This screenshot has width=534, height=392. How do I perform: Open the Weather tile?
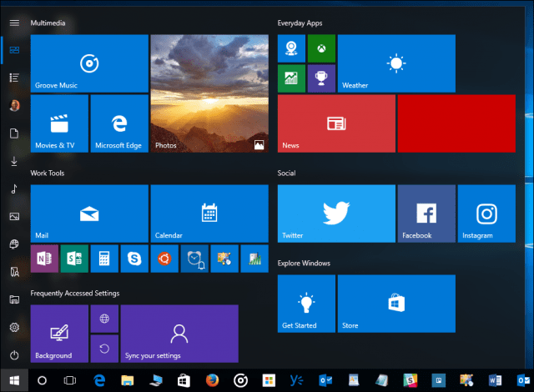click(396, 63)
